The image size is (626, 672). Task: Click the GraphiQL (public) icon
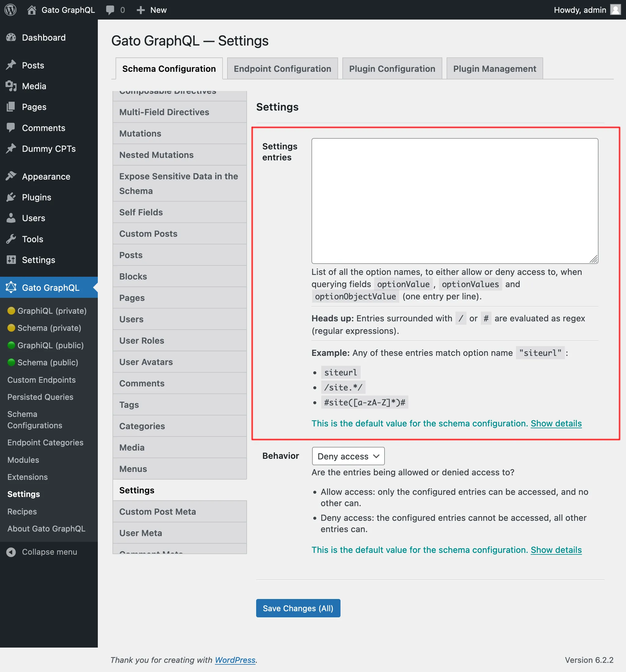coord(11,345)
